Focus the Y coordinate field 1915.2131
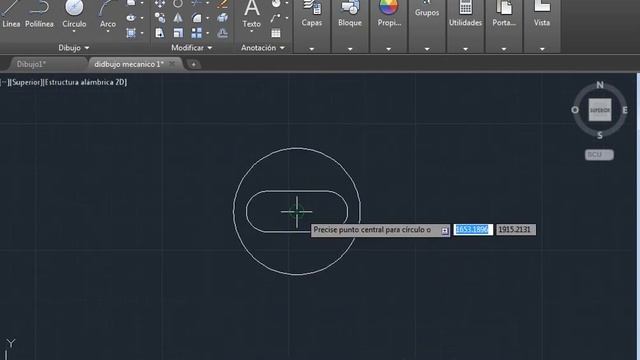 (516, 230)
